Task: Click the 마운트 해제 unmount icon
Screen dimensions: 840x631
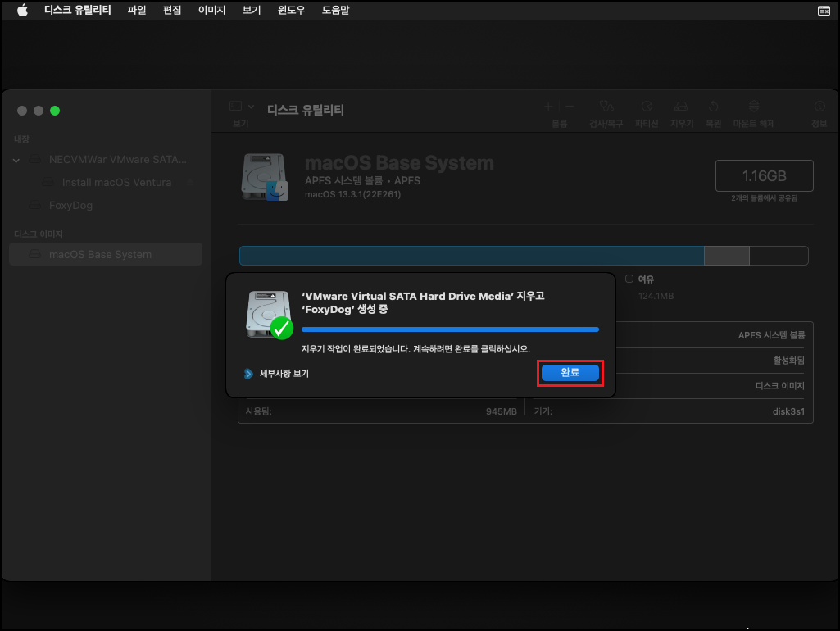Action: (x=754, y=106)
